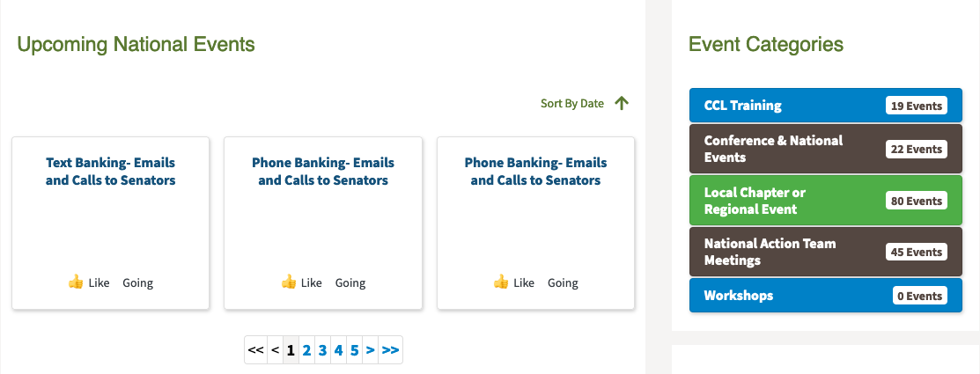The image size is (980, 374).
Task: Jump to last page with >> button
Action: (x=391, y=350)
